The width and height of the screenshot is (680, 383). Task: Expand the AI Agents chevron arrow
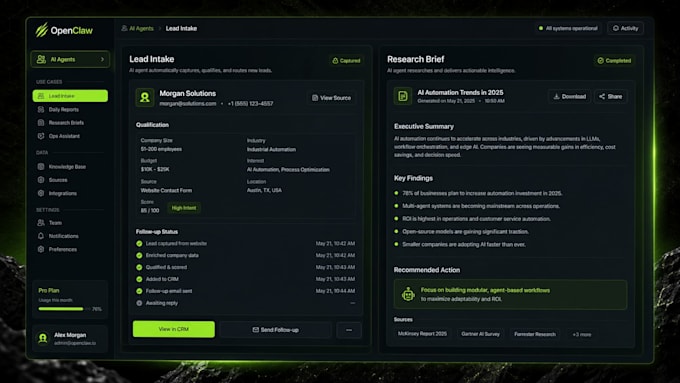pos(102,59)
